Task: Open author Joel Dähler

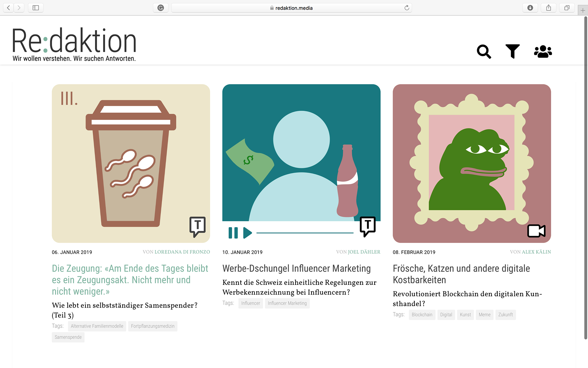Action: click(x=364, y=252)
